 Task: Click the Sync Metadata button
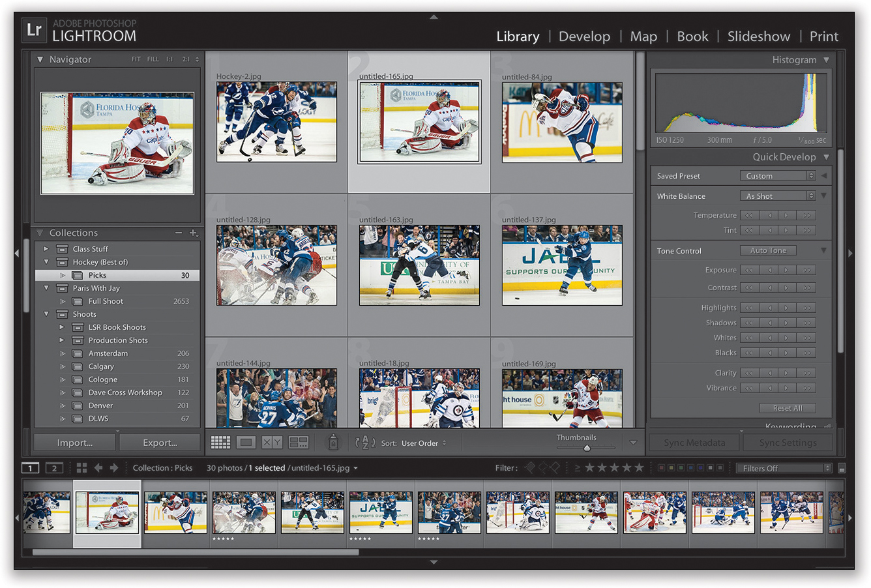coord(694,443)
